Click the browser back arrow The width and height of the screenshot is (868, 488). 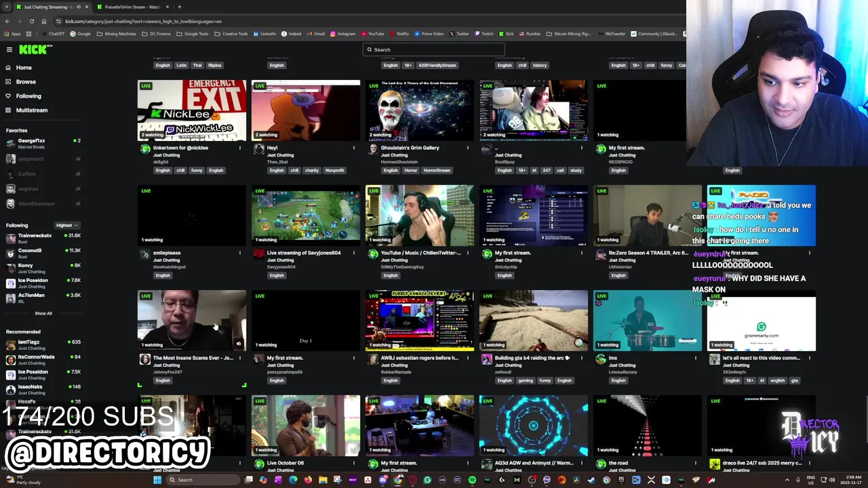(7, 21)
